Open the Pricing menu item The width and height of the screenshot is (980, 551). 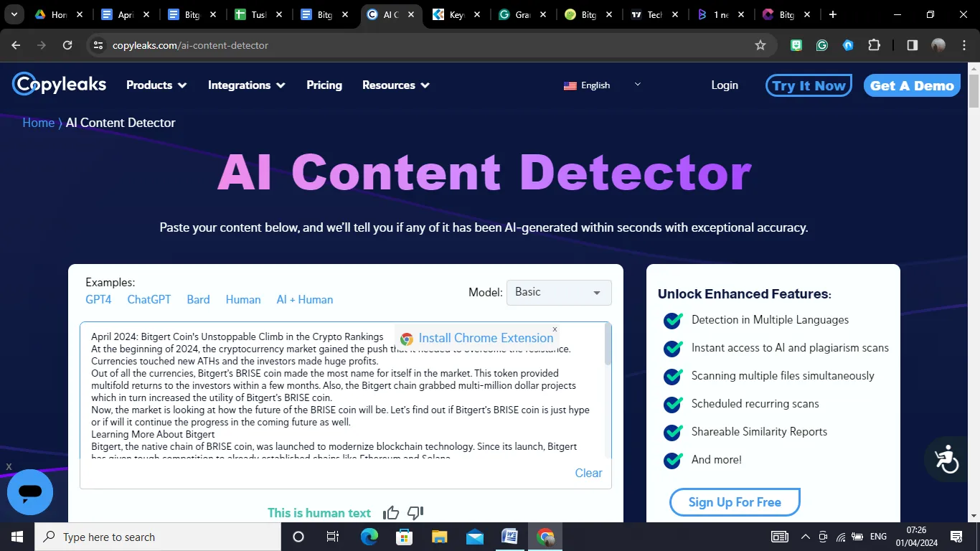pyautogui.click(x=324, y=85)
